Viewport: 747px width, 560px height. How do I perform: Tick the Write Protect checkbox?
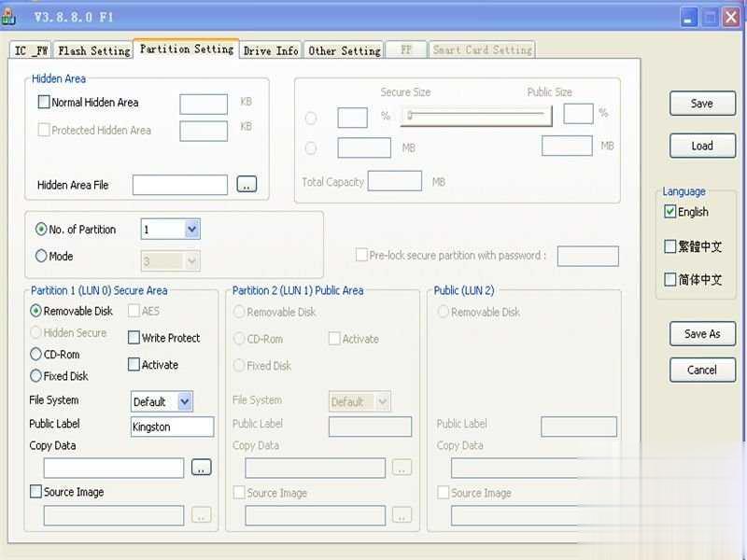tap(134, 338)
